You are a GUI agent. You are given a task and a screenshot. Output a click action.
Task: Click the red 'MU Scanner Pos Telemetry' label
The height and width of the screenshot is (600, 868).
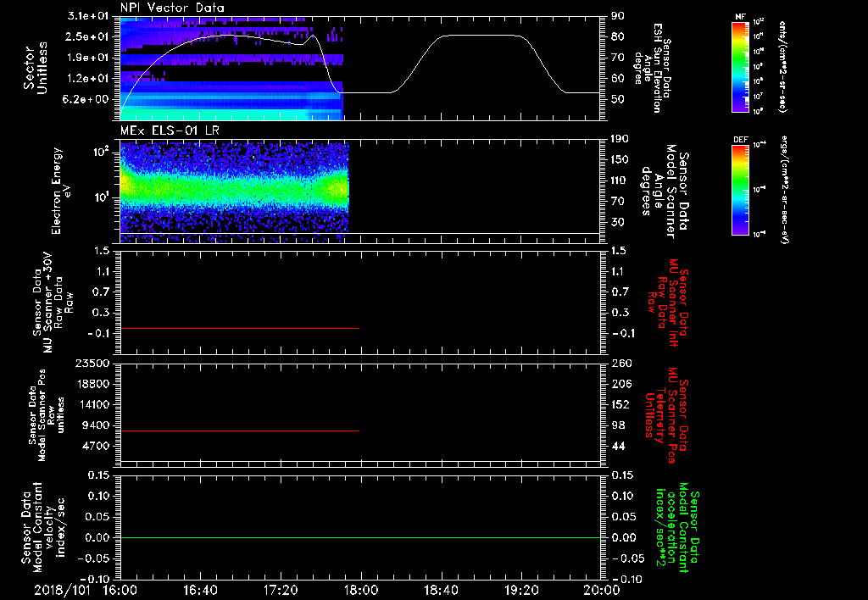(666, 415)
